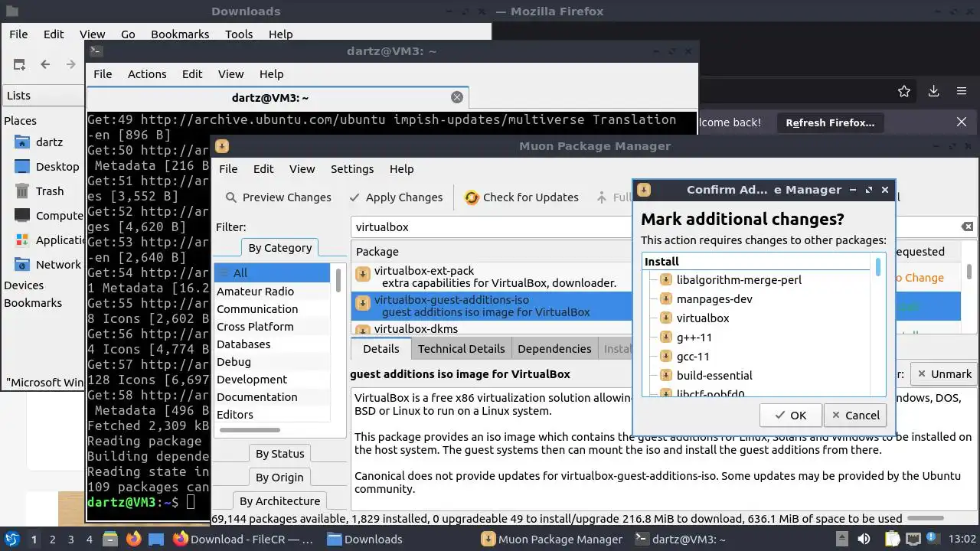Screen dimensions: 980x551
Task: Switch to workspace 2 in the pager
Action: click(52, 540)
